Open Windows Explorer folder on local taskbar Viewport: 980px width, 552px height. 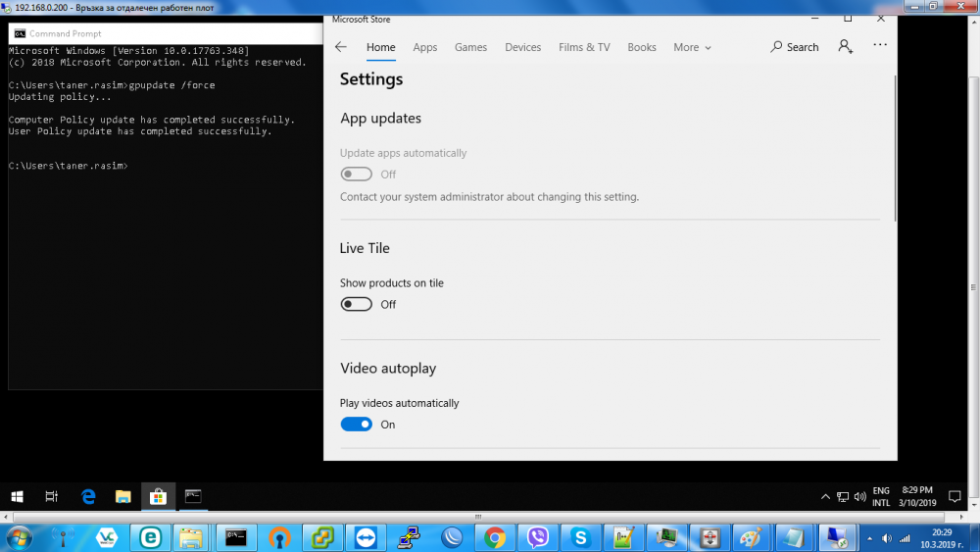[191, 537]
